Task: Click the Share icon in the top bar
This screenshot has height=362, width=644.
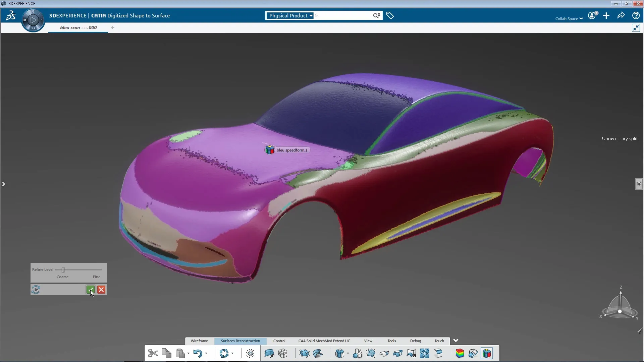Action: coord(621,15)
